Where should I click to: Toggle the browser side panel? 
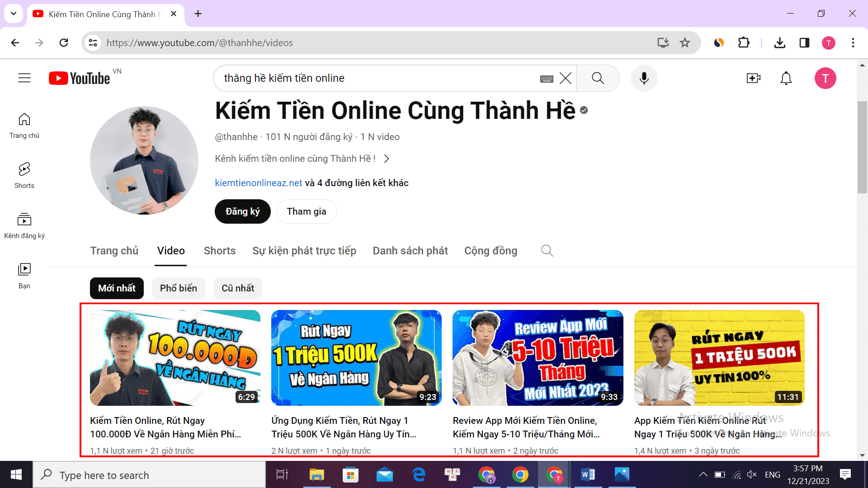[804, 43]
